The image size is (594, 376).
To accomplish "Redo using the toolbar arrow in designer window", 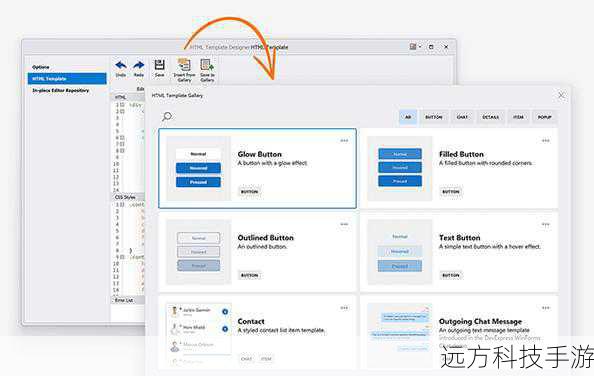I will (139, 69).
